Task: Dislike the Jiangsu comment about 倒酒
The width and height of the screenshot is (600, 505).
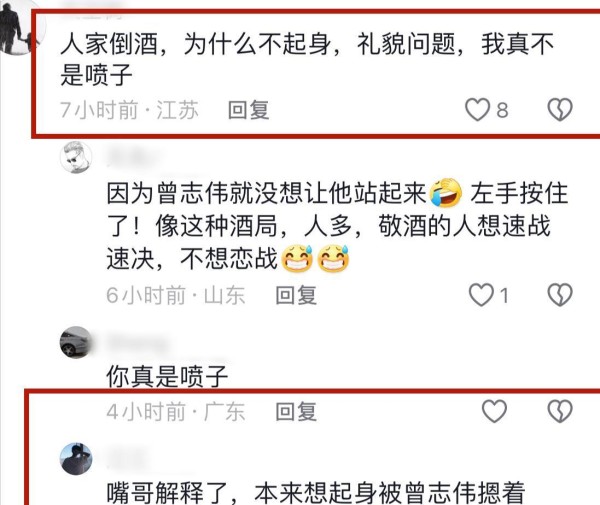Action: tap(560, 110)
